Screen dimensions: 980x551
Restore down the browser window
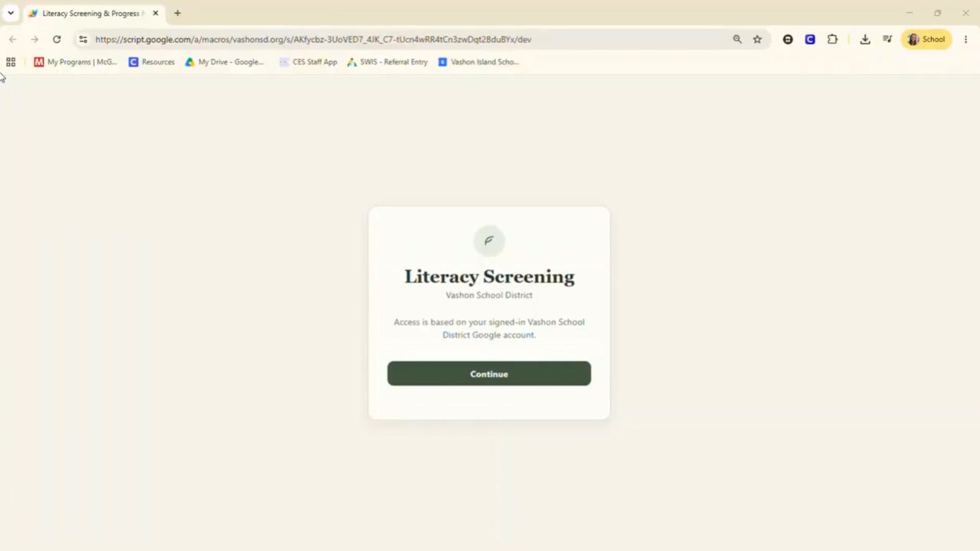tap(937, 13)
